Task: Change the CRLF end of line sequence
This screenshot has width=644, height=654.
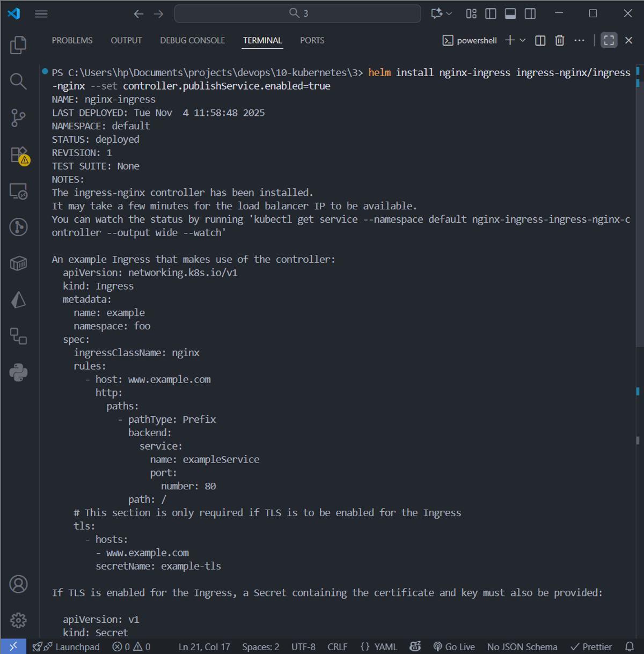Action: tap(338, 646)
